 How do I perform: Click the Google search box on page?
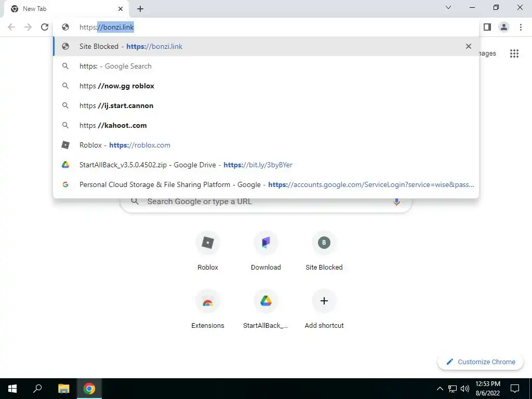pos(267,204)
